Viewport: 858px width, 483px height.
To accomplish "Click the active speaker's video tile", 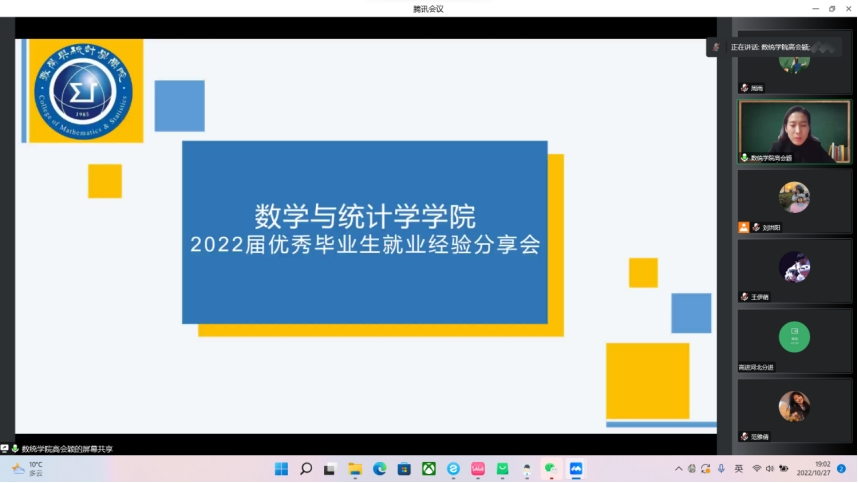I will (795, 130).
